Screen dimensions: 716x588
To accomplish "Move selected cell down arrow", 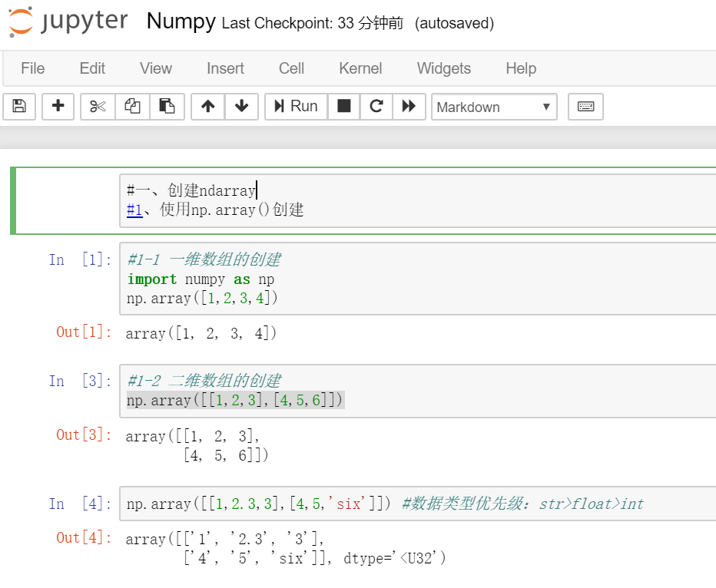I will pyautogui.click(x=241, y=106).
